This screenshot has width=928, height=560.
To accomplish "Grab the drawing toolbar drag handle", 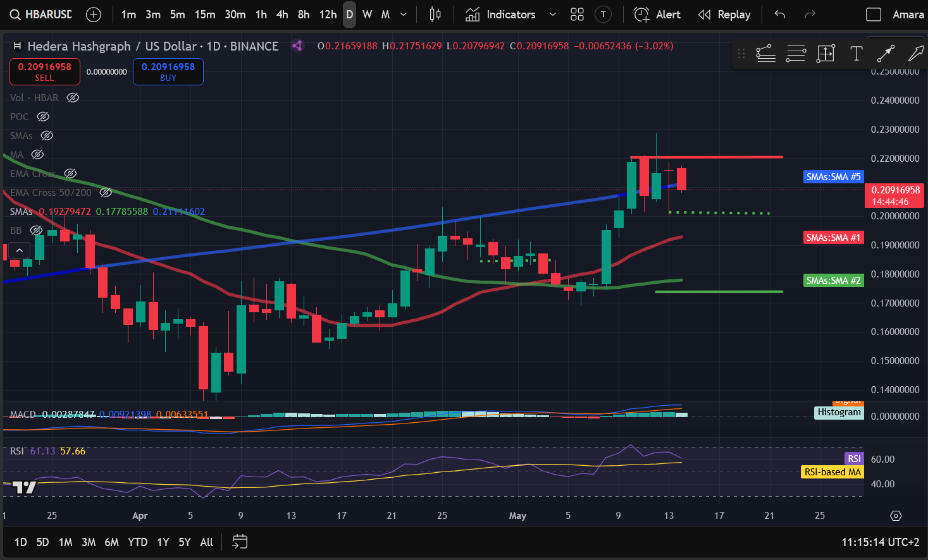I will click(741, 54).
